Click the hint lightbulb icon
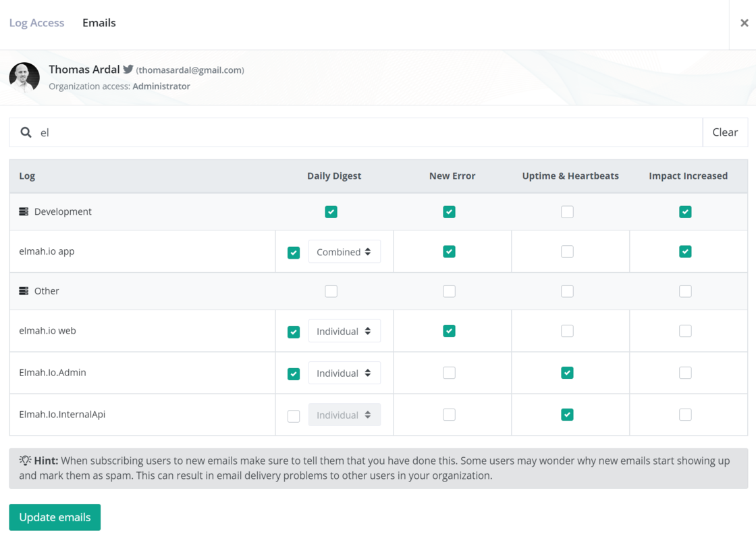 click(25, 460)
